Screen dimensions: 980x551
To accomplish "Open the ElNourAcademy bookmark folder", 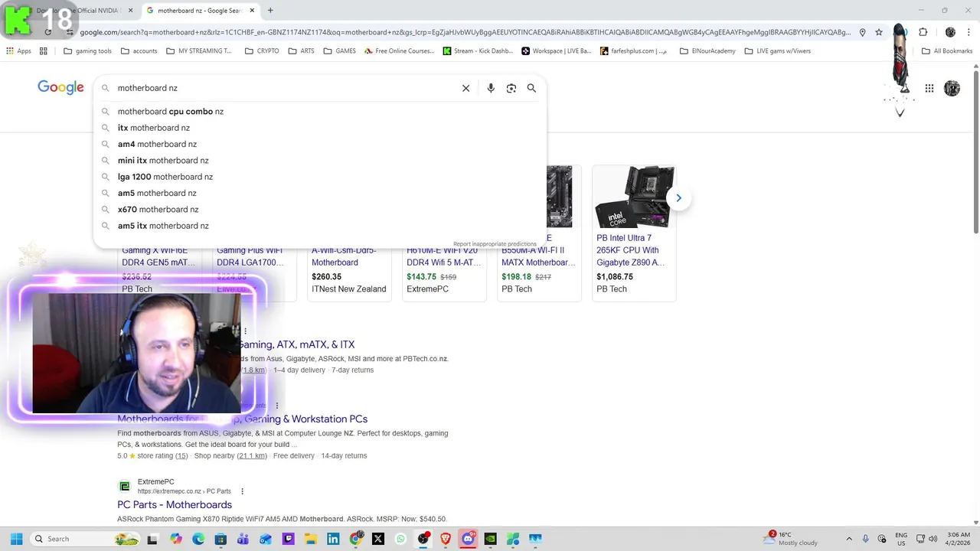I will [x=707, y=51].
